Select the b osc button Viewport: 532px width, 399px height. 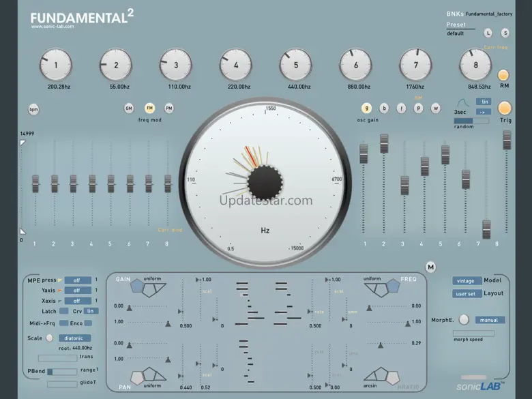384,108
